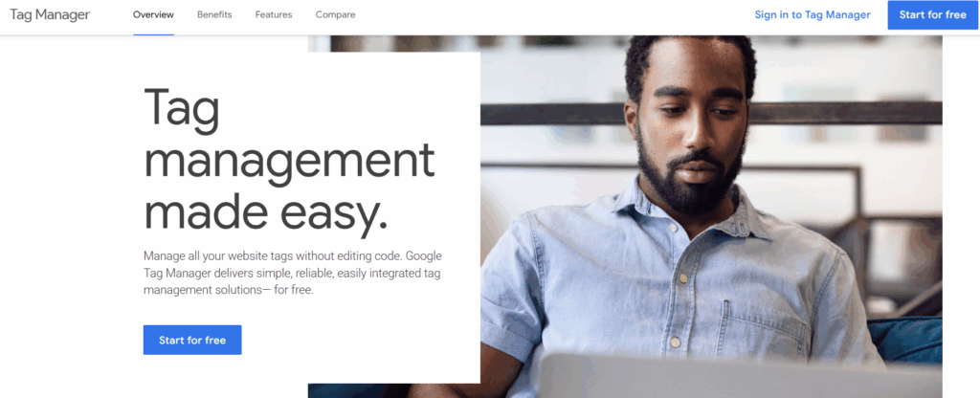Click the blue cushion beside the man

906,340
